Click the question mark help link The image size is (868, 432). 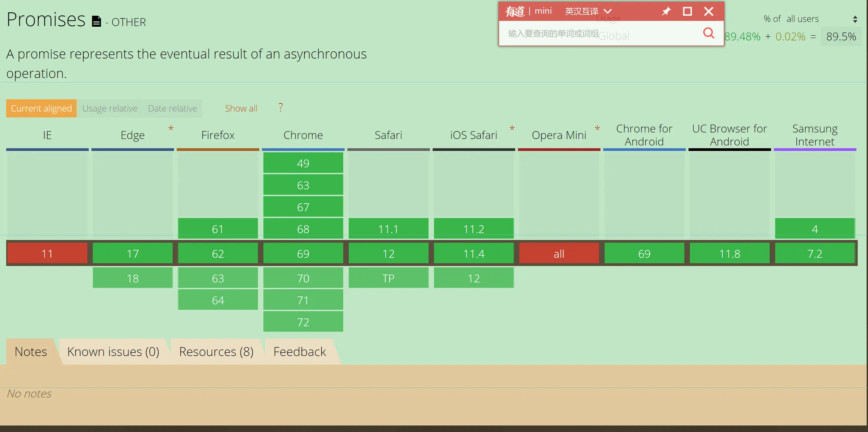click(x=281, y=108)
